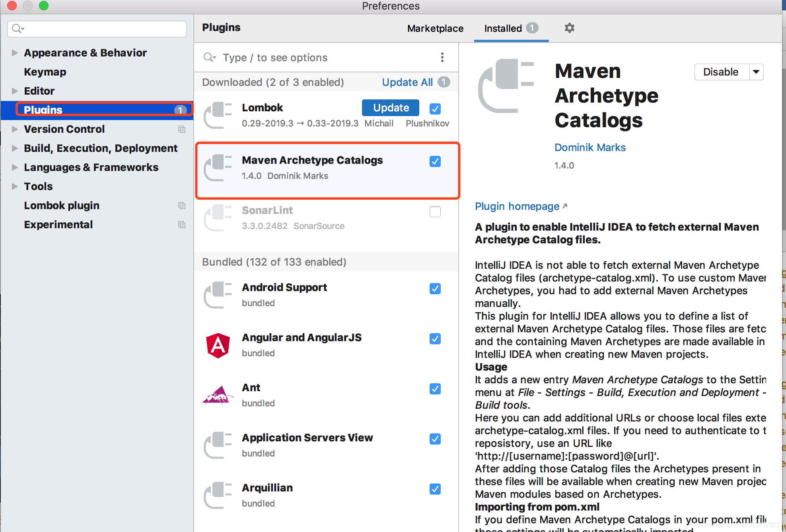The height and width of the screenshot is (532, 786).
Task: Open the dropdown arrow next to Disable
Action: click(756, 72)
